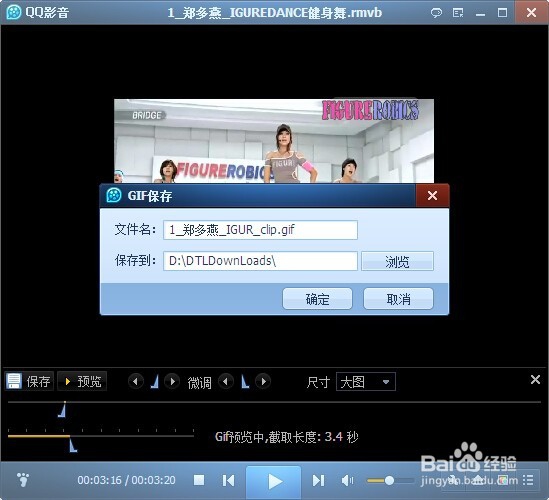Stop video playback
549x500 pixels.
click(x=199, y=480)
